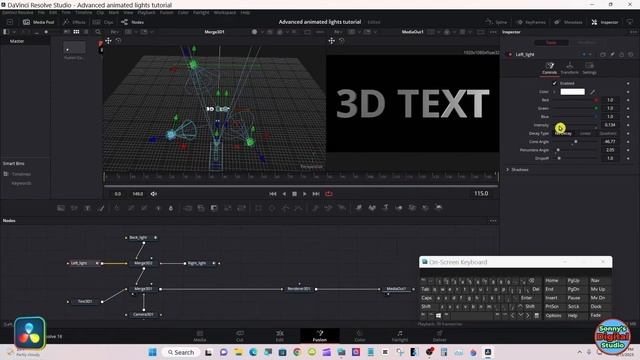Add a Text+ tool from the toolbar
This screenshot has height=360, width=640.
coord(87,208)
